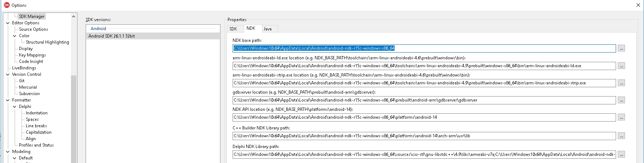Browse for the gdbserver location
The image size is (644, 163).
pyautogui.click(x=621, y=100)
